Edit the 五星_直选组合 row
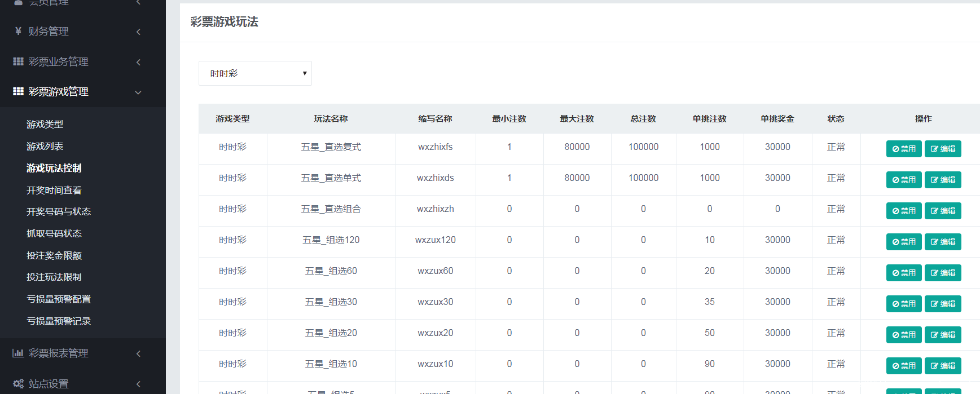980x394 pixels. coord(942,211)
